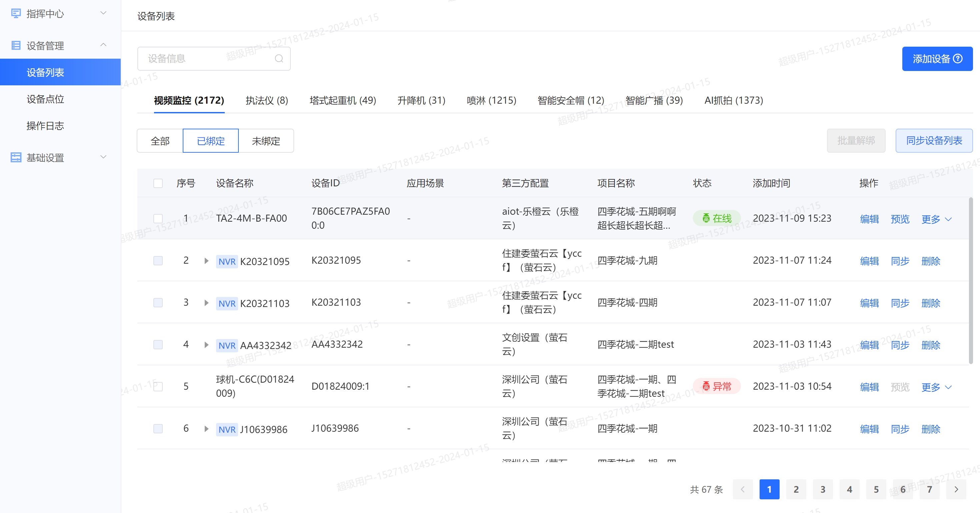Go to previous page arrow

pyautogui.click(x=743, y=489)
